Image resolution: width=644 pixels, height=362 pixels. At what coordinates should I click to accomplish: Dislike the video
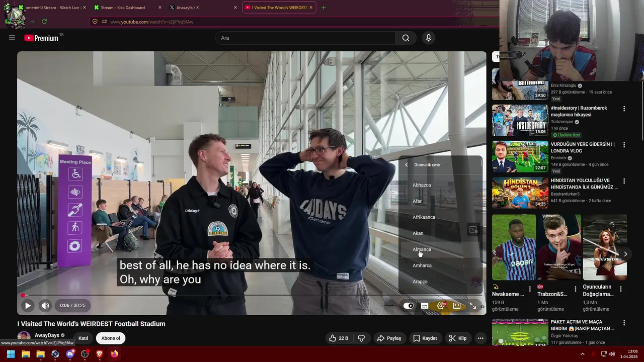361,338
